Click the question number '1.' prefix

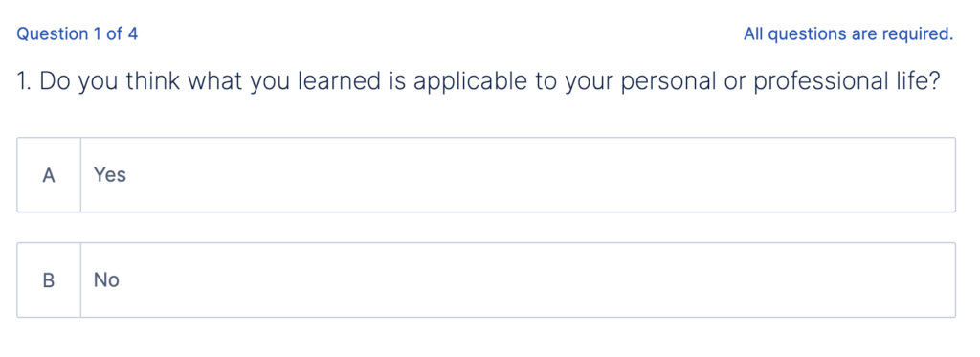coord(24,82)
